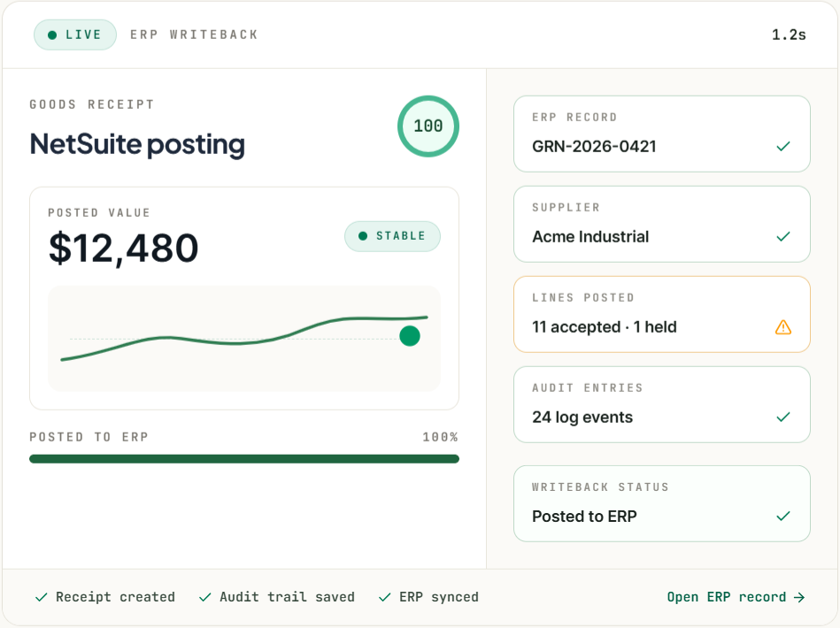Click the checkmark in Audit Entries card

(x=783, y=417)
